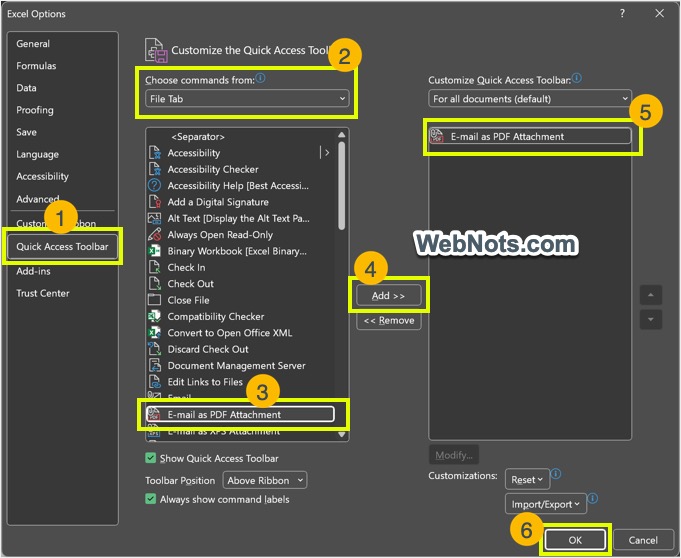Uncheck Always show command labels
681x558 pixels.
[x=151, y=499]
